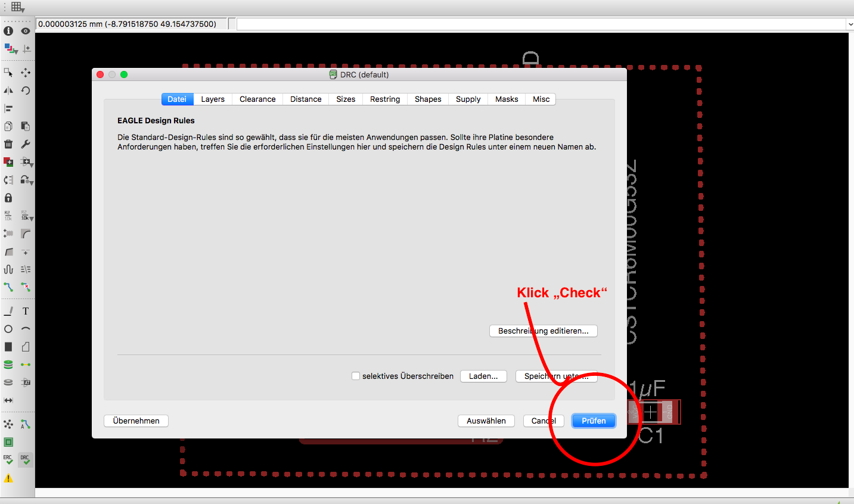854x504 pixels.
Task: Select the Group selection tool
Action: tap(8, 73)
